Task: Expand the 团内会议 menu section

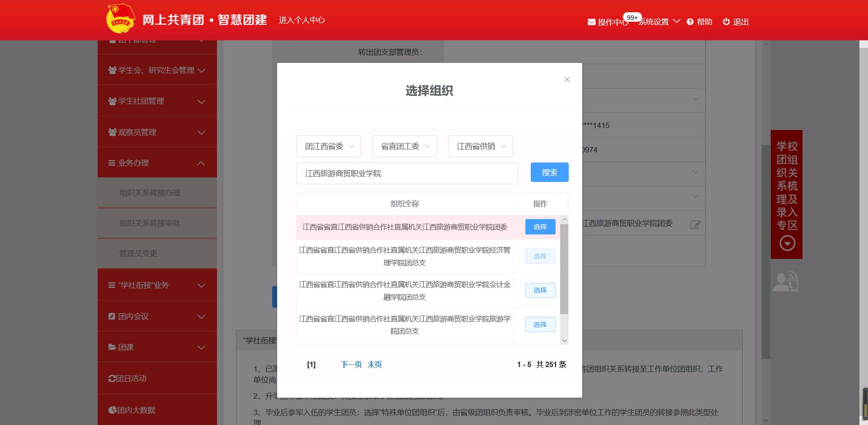Action: [x=202, y=317]
